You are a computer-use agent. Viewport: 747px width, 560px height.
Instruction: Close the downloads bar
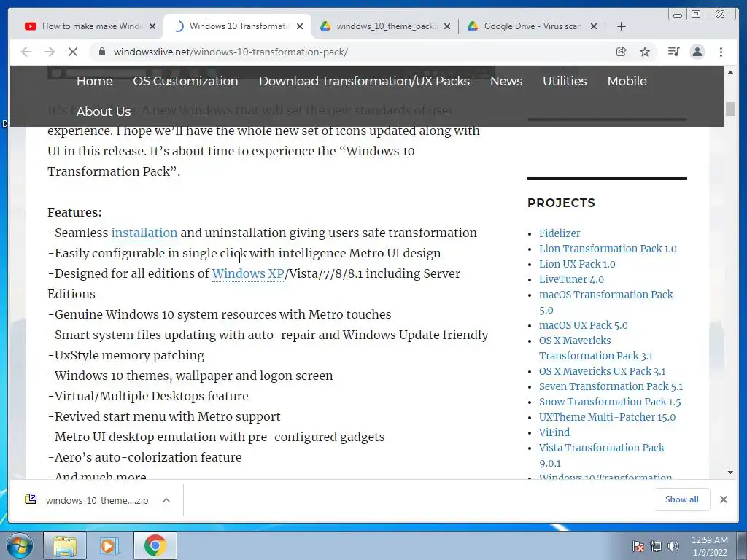click(x=723, y=499)
